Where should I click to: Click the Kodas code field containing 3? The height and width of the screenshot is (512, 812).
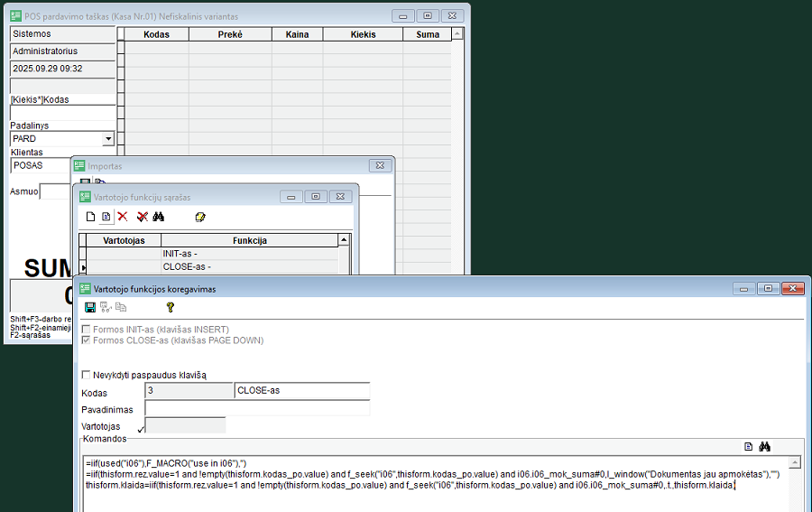pyautogui.click(x=188, y=391)
